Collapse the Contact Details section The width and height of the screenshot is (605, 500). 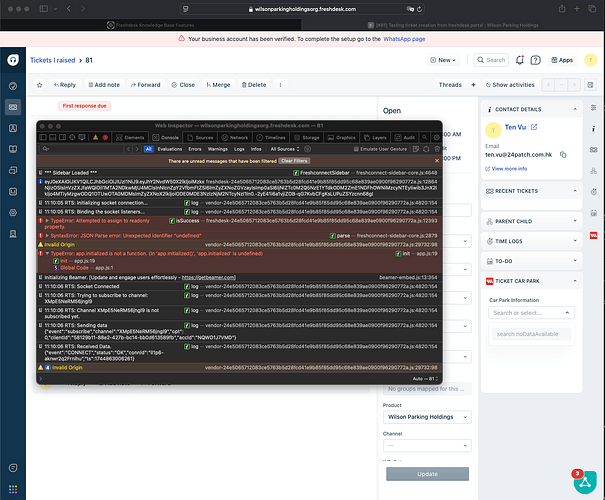[575, 109]
